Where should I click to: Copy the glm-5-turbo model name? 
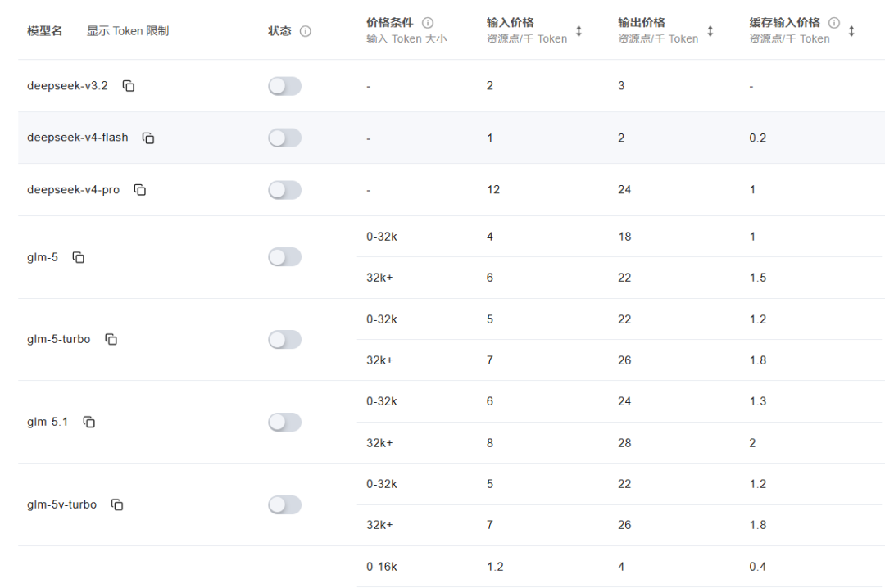[x=111, y=339]
